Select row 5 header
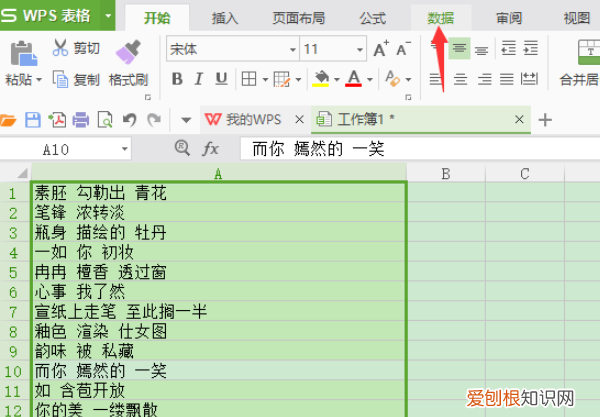This screenshot has width=600, height=417. [x=13, y=273]
